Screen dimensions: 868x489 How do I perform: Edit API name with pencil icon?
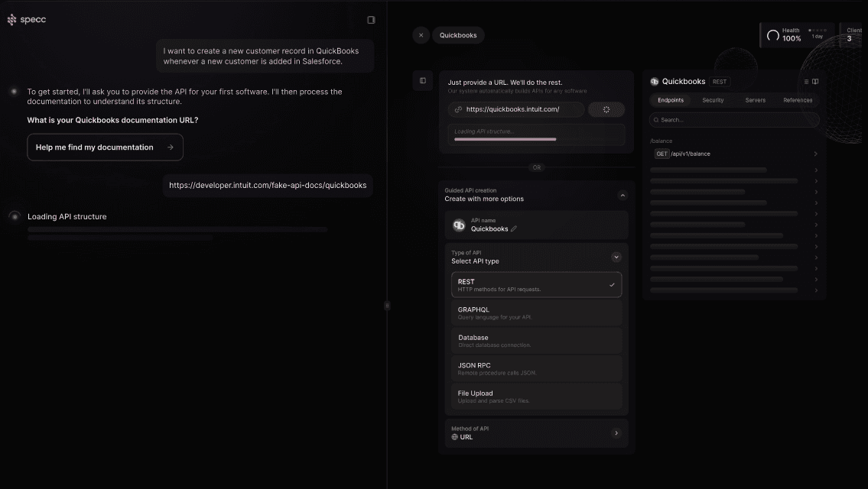point(514,229)
